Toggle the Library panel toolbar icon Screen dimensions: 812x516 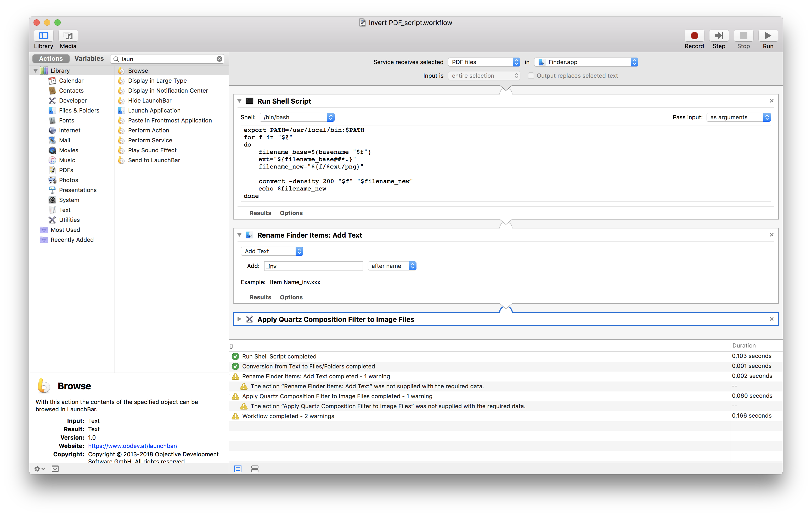43,35
